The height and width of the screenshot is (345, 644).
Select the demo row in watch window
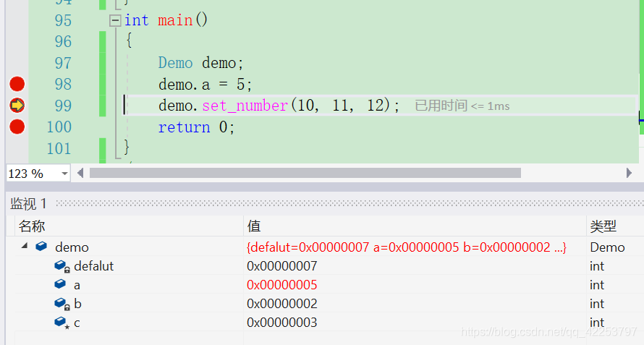pyautogui.click(x=329, y=247)
